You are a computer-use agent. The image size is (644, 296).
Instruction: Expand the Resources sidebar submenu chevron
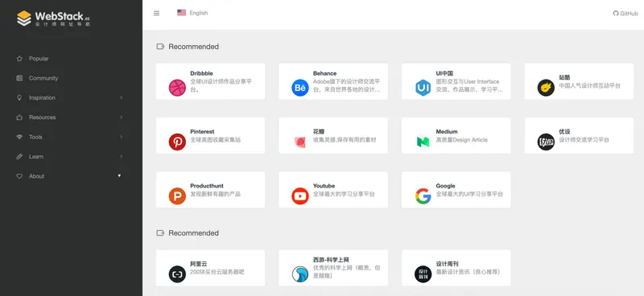[122, 117]
